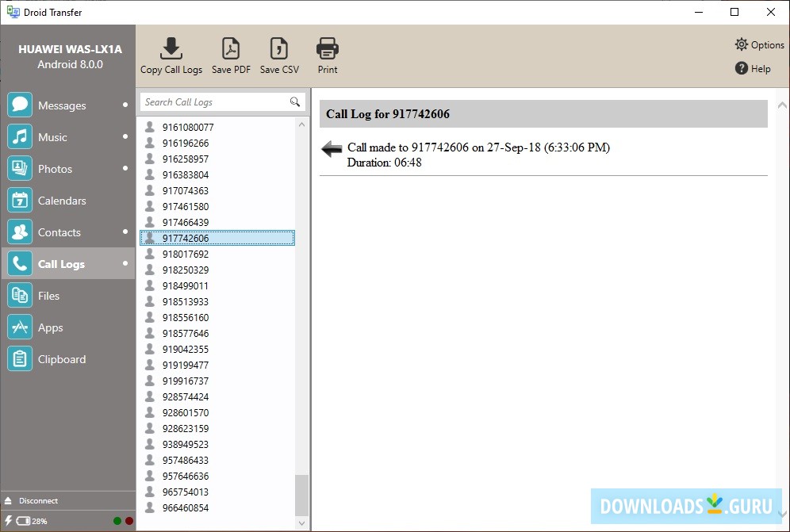Switch to the Apps label
The width and height of the screenshot is (790, 532).
pyautogui.click(x=51, y=327)
